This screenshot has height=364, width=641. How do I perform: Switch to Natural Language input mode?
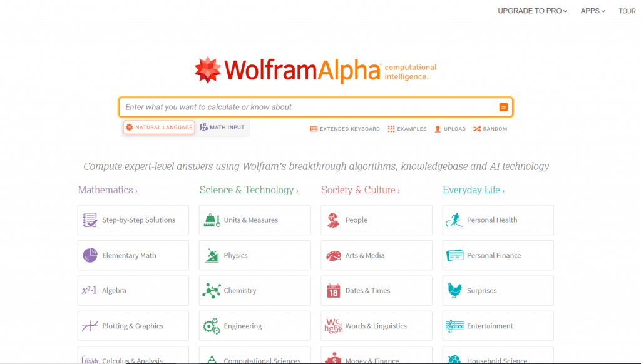159,128
